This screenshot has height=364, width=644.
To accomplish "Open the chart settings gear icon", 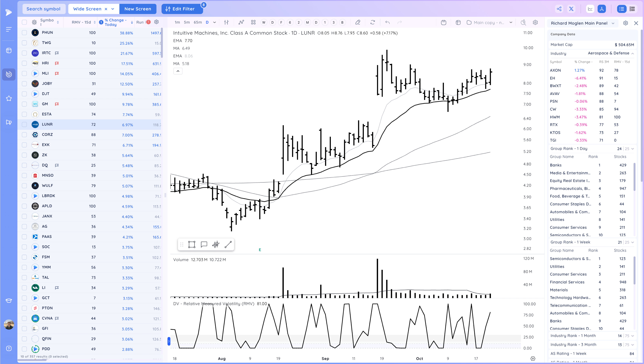I will click(x=535, y=23).
